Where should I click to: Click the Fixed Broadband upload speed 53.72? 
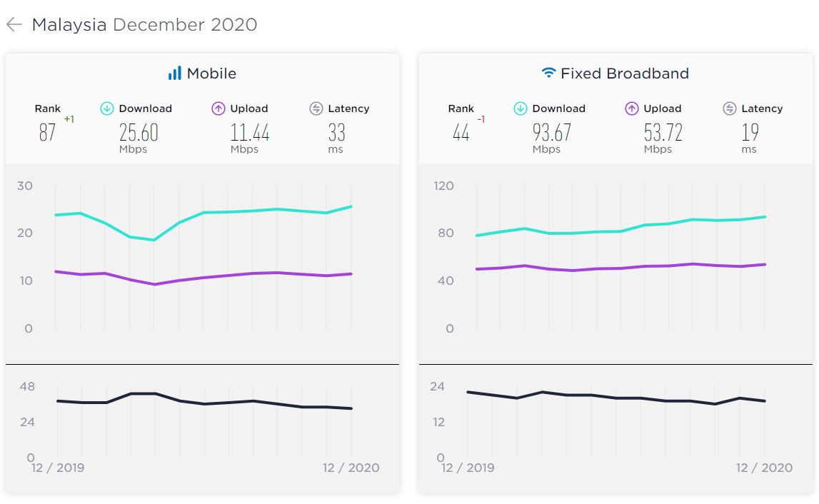point(663,133)
